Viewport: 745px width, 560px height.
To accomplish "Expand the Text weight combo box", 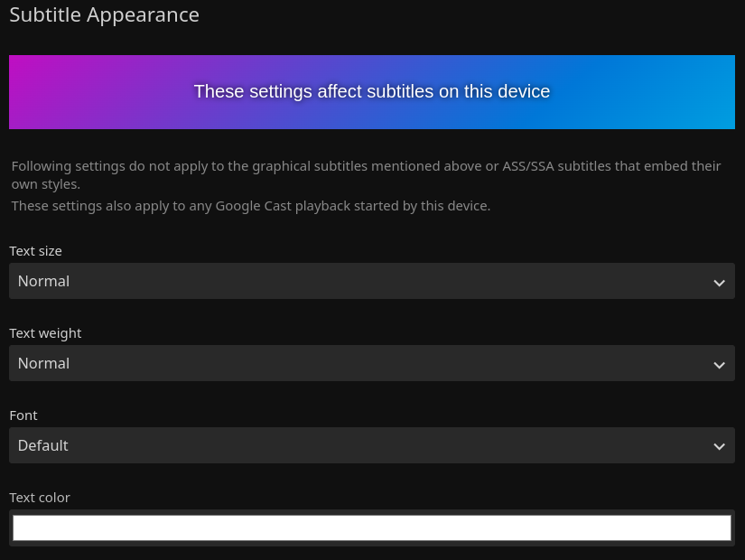I will [371, 363].
